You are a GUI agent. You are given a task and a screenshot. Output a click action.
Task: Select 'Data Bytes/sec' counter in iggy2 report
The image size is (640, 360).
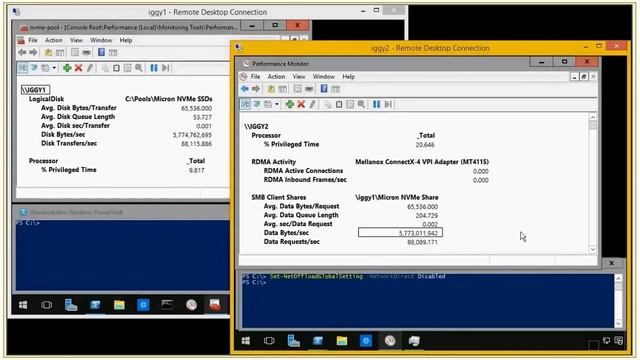(x=286, y=233)
